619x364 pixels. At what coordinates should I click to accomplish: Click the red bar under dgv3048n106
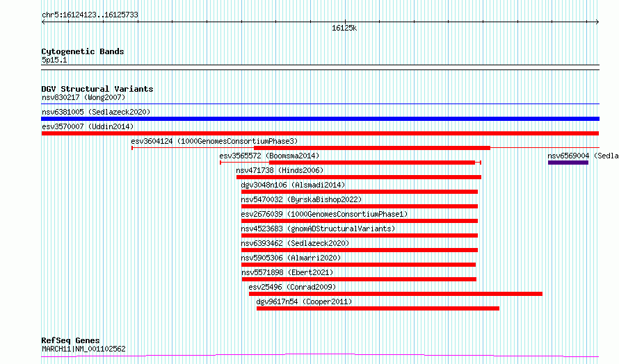click(360, 192)
